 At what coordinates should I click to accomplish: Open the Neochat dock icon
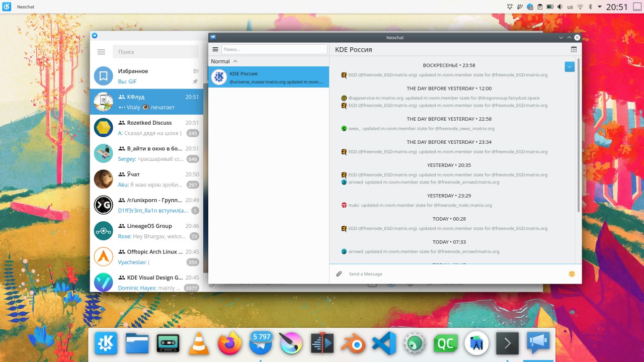tap(538, 343)
